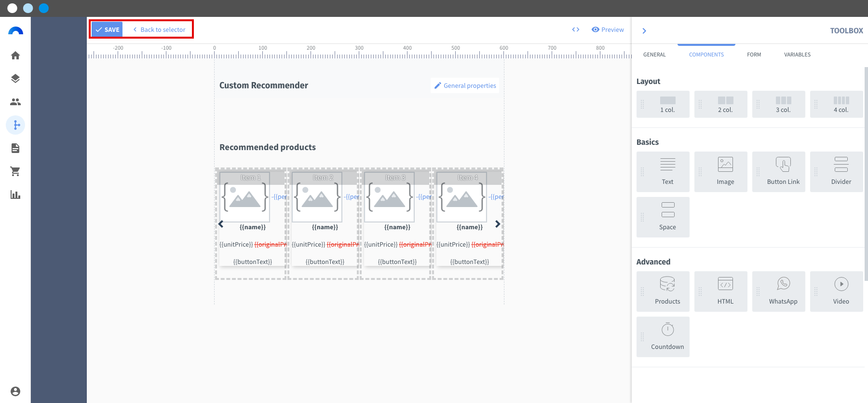Click the SAVE button
868x403 pixels.
[x=107, y=29]
